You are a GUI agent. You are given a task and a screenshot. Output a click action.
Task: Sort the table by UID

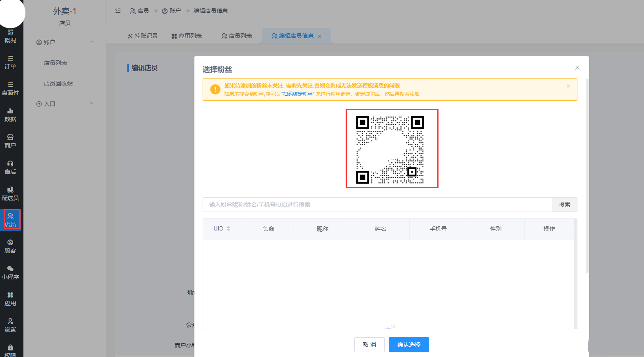(229, 228)
